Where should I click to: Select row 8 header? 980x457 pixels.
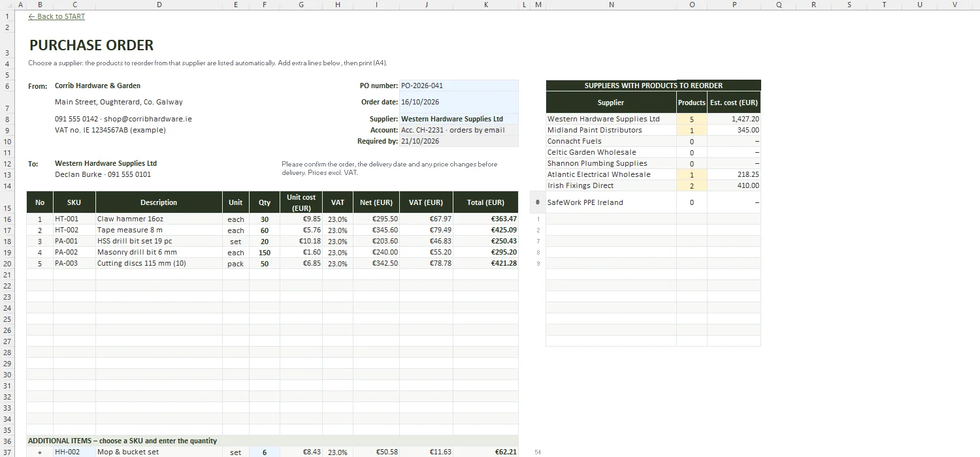click(x=7, y=119)
